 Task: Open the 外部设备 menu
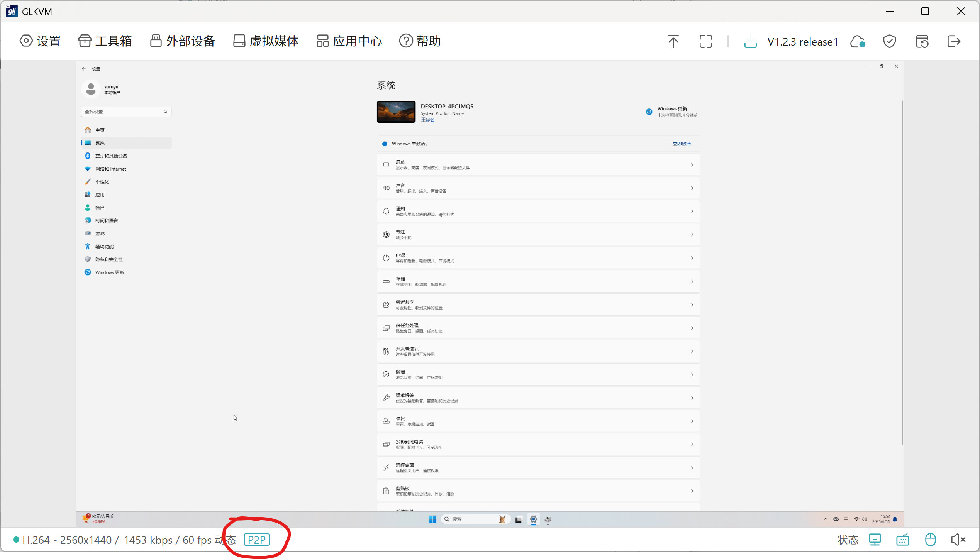[x=182, y=41]
